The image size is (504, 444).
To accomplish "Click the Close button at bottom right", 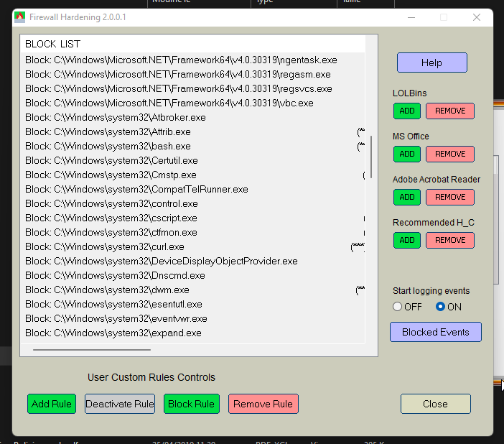I will click(435, 404).
